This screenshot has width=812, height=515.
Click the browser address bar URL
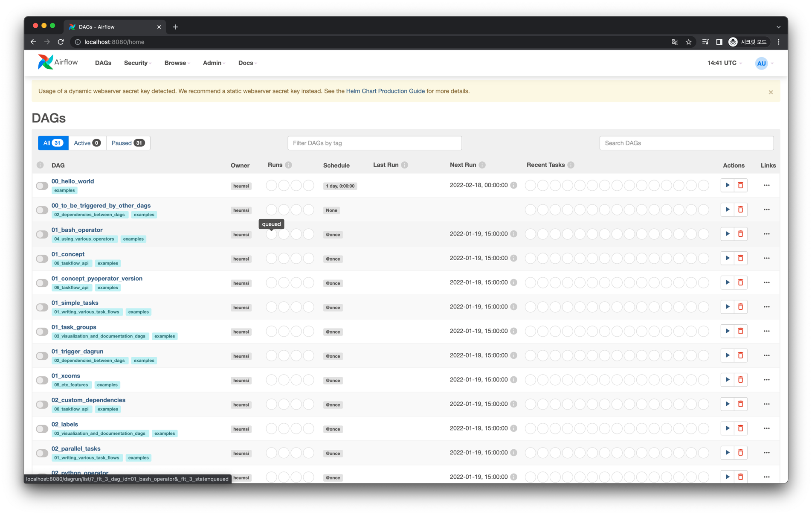click(x=114, y=42)
